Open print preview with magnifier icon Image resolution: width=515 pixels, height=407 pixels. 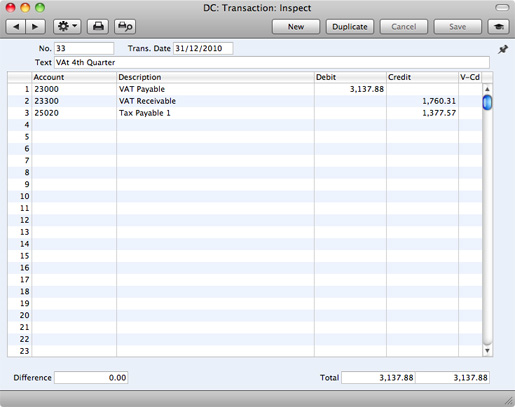point(125,27)
